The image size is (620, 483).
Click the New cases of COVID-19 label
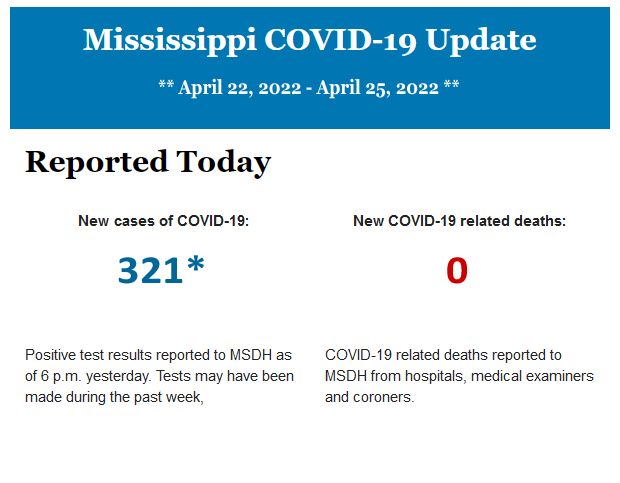tap(163, 221)
